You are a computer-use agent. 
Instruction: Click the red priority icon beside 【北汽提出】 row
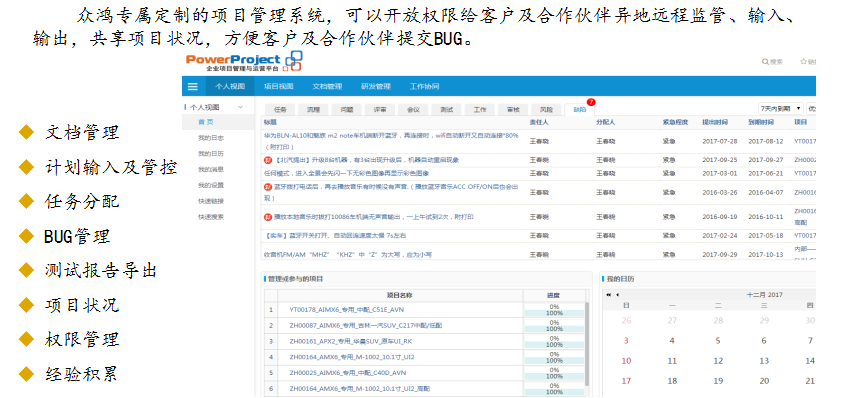click(x=267, y=160)
